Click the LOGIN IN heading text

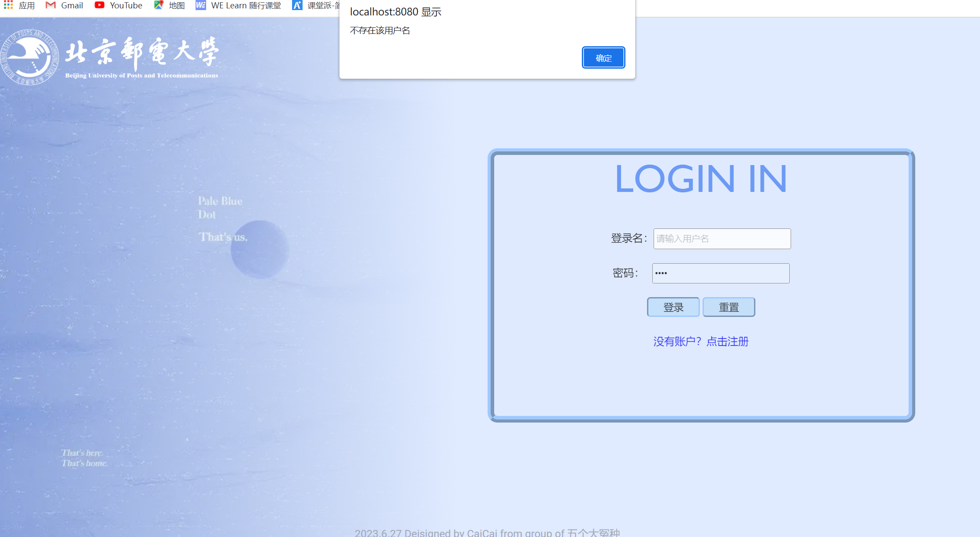click(x=701, y=179)
